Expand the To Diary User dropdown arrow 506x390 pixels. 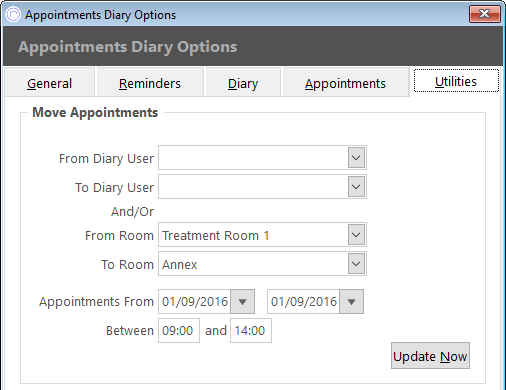(356, 187)
